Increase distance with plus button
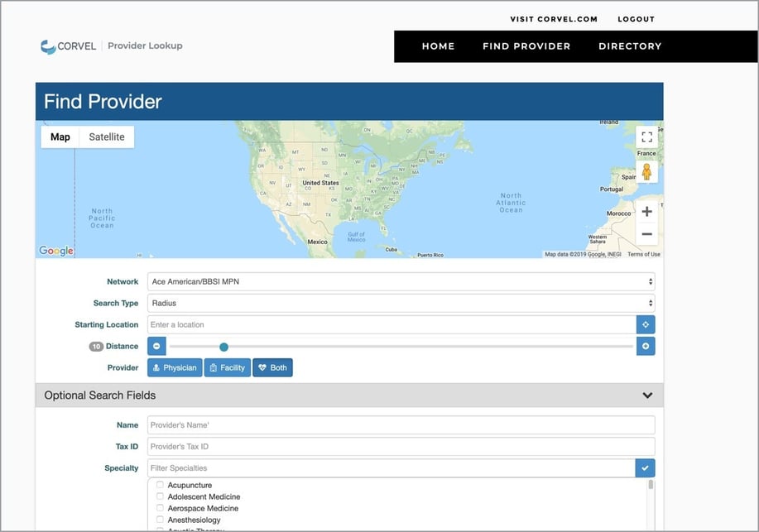Viewport: 759px width, 532px height. (x=646, y=346)
